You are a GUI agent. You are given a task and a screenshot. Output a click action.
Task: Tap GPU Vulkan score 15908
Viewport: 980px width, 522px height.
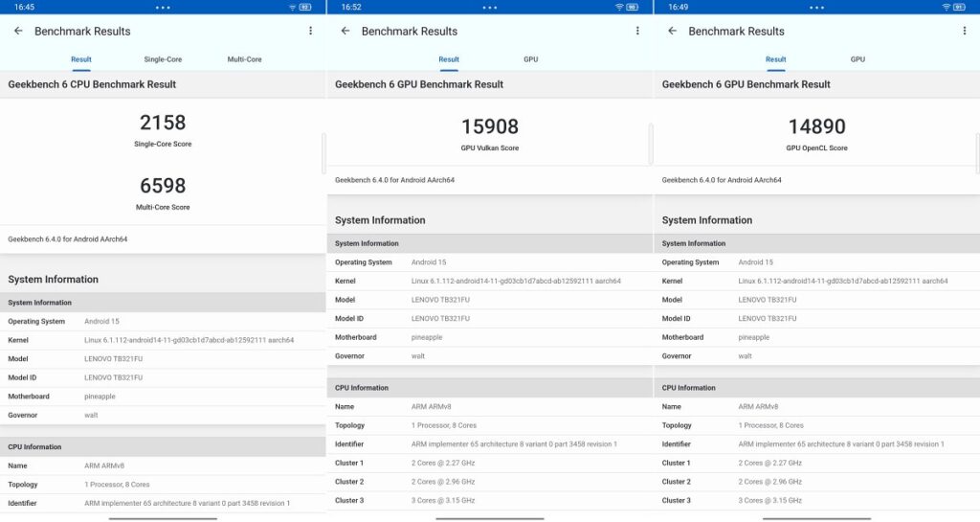[x=490, y=126]
